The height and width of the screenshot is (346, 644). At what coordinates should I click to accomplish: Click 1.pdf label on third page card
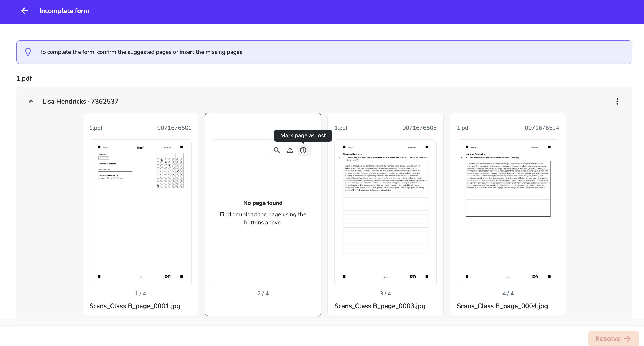(x=341, y=128)
